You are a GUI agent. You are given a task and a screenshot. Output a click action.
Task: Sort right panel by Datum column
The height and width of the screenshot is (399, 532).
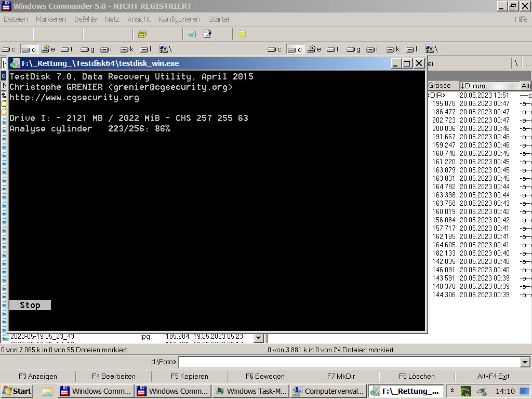pyautogui.click(x=489, y=86)
